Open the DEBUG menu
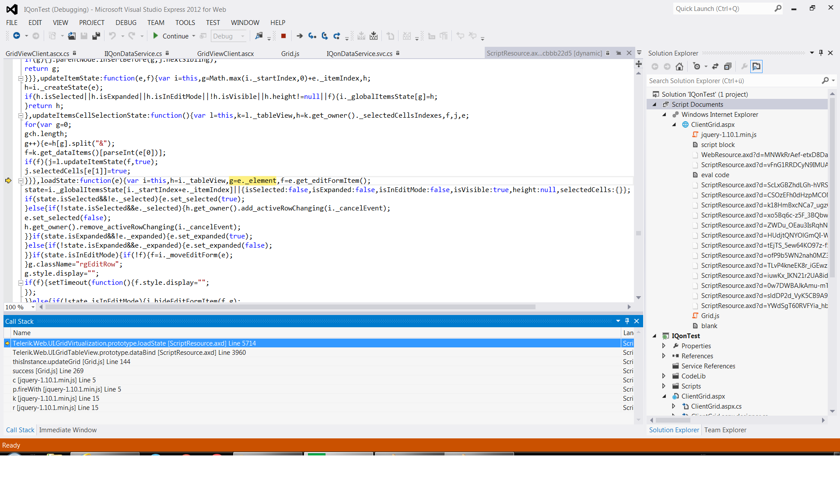This screenshot has height=504, width=840. click(x=126, y=23)
